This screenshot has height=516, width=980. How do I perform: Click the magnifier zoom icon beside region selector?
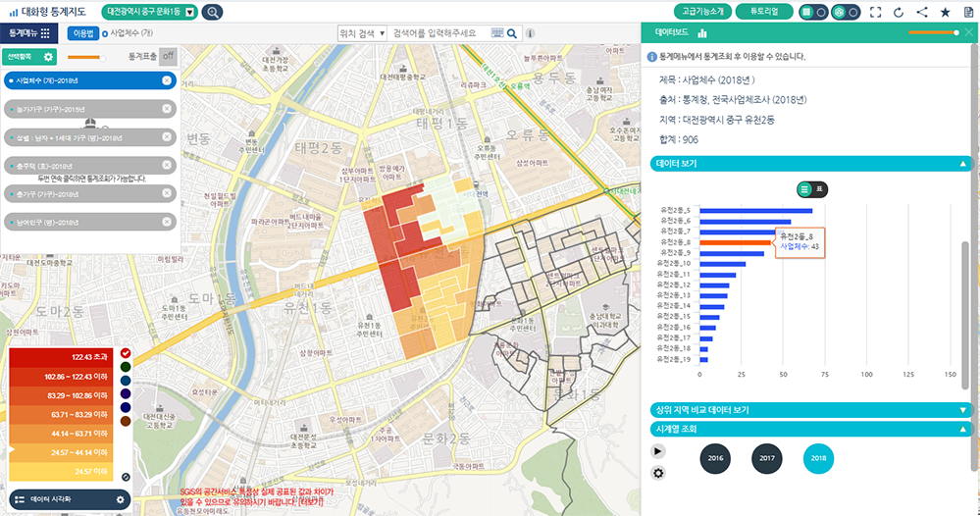(x=211, y=12)
